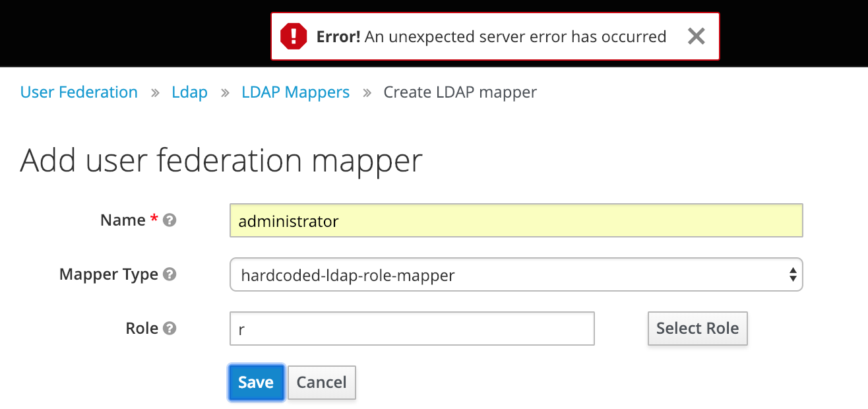Image resolution: width=868 pixels, height=409 pixels.
Task: Go to User Federation breadcrumb
Action: click(79, 92)
